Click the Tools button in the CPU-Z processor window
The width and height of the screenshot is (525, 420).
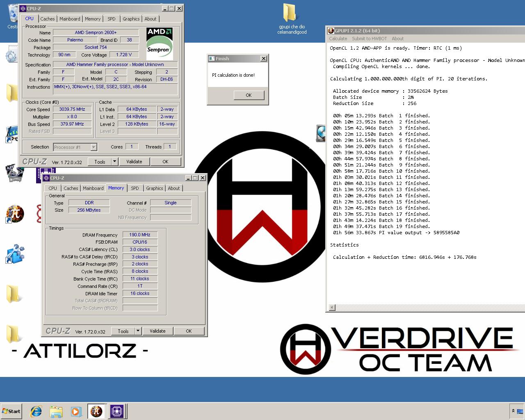pyautogui.click(x=100, y=162)
